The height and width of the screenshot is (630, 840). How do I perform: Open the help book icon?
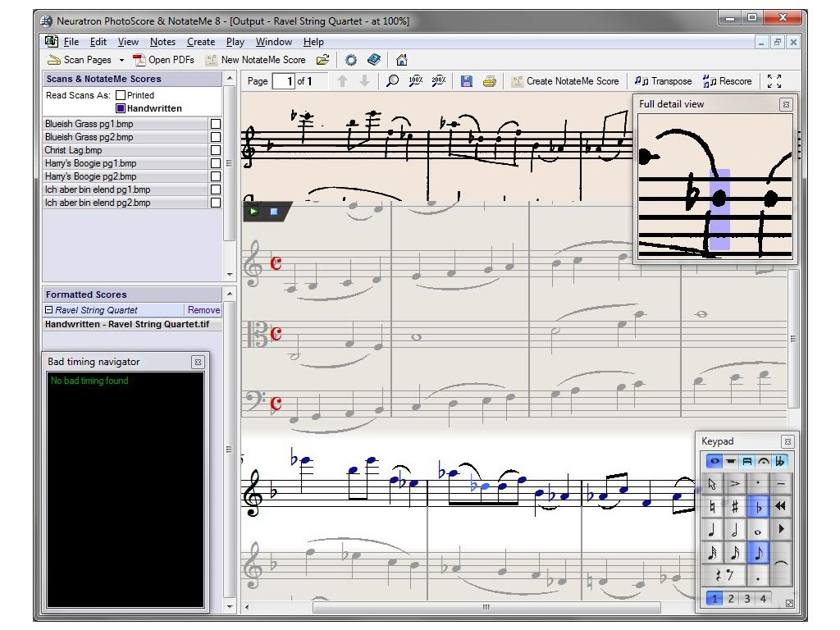(374, 59)
